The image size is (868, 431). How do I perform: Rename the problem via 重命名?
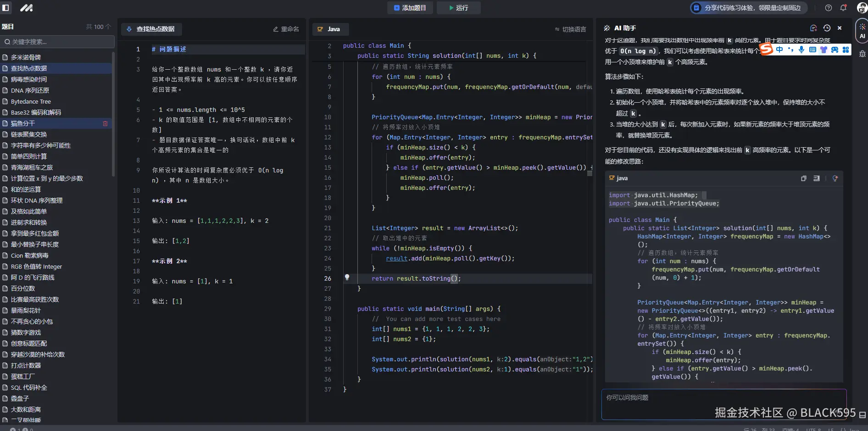286,29
